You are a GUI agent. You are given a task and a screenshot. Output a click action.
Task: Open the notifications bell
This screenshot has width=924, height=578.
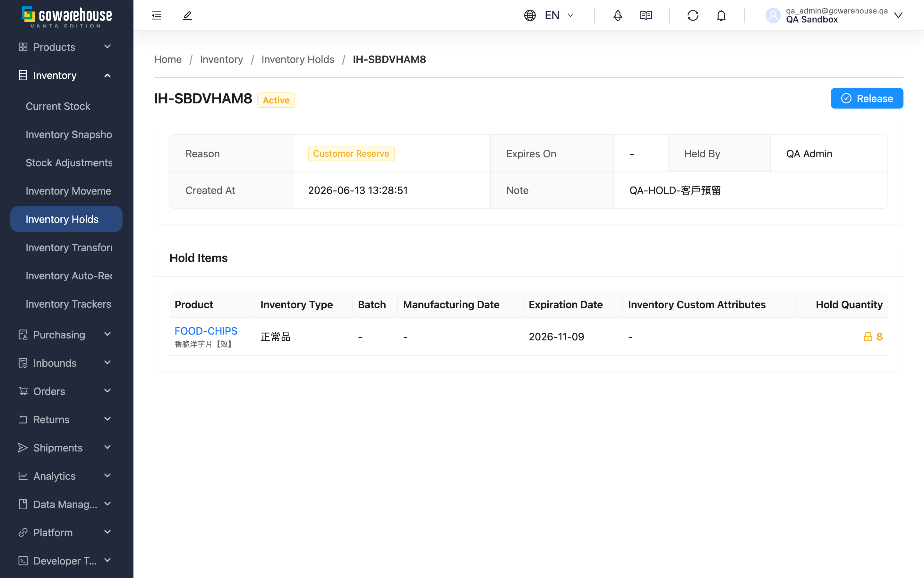tap(721, 15)
